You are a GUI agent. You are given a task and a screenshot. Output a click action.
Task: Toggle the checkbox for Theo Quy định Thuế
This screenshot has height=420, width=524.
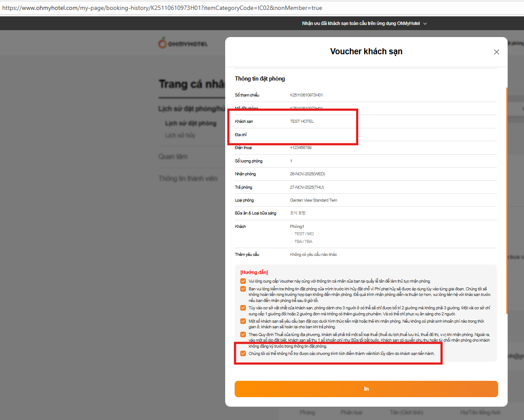(243, 334)
